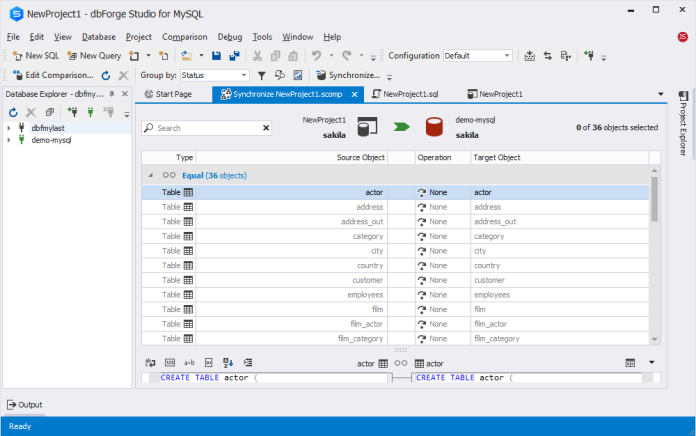Click the Search input field
The width and height of the screenshot is (696, 436).
206,128
